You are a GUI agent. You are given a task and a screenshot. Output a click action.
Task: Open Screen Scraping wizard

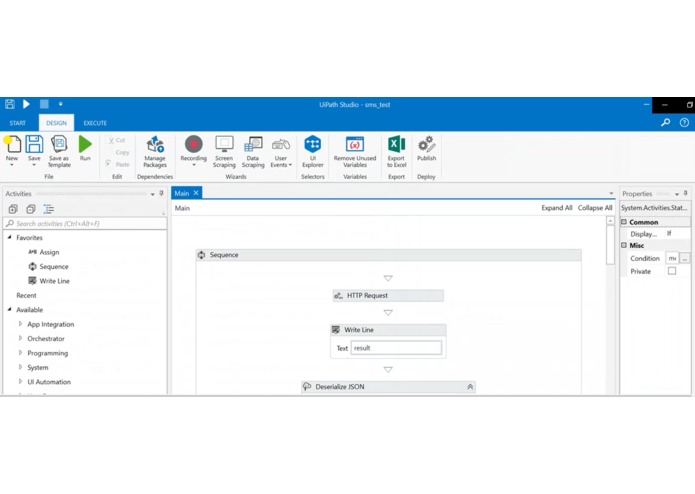(224, 152)
